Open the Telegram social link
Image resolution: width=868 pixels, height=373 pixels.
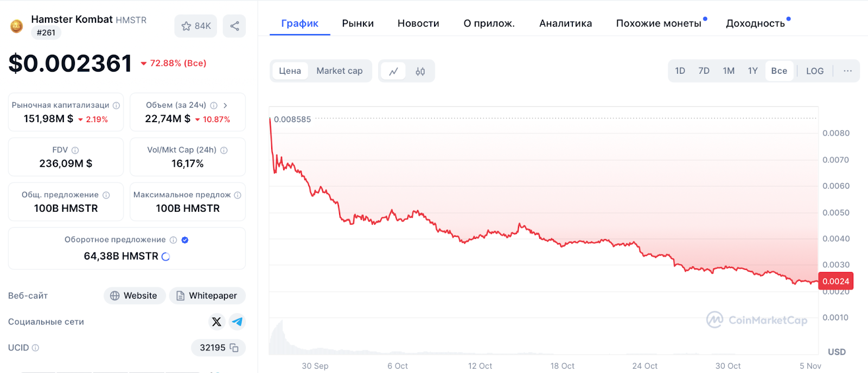click(x=237, y=322)
